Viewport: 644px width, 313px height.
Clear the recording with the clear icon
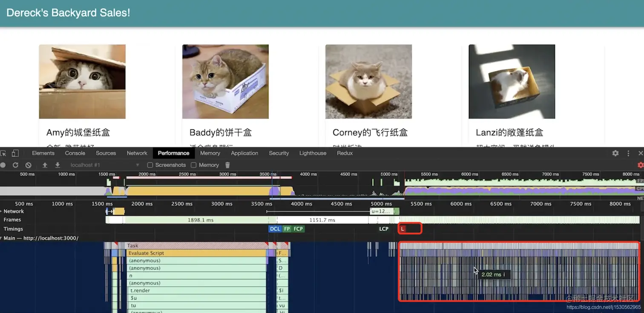28,165
